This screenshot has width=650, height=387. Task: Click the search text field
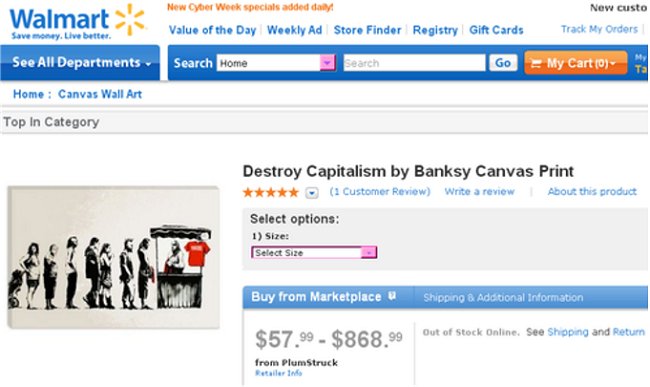coord(414,63)
